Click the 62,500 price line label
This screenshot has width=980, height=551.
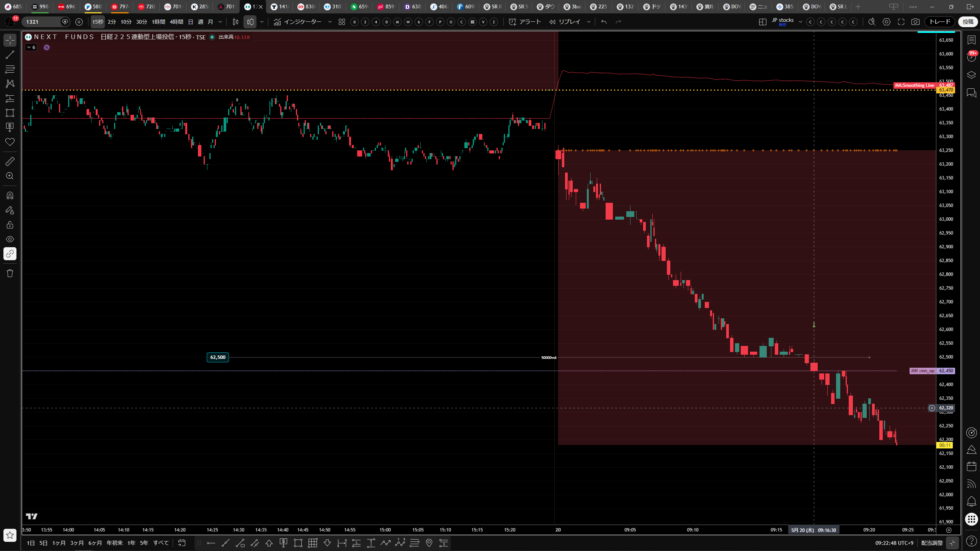coord(218,357)
